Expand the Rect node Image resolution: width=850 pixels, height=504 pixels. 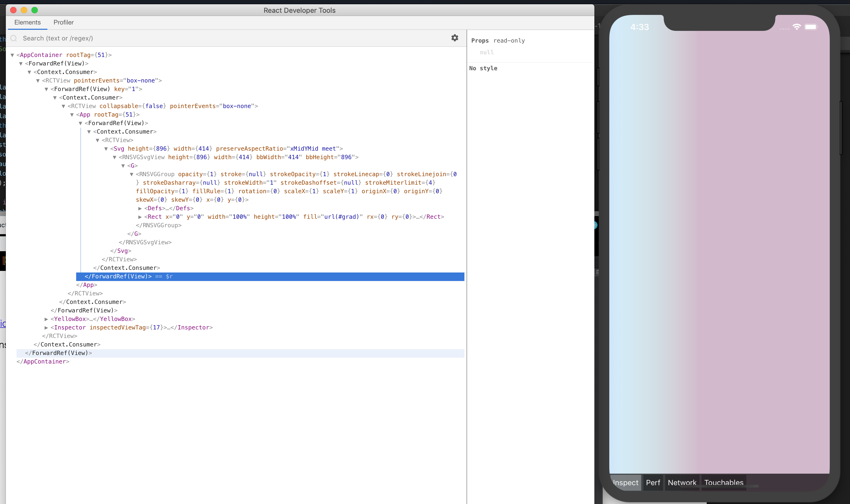coord(140,217)
